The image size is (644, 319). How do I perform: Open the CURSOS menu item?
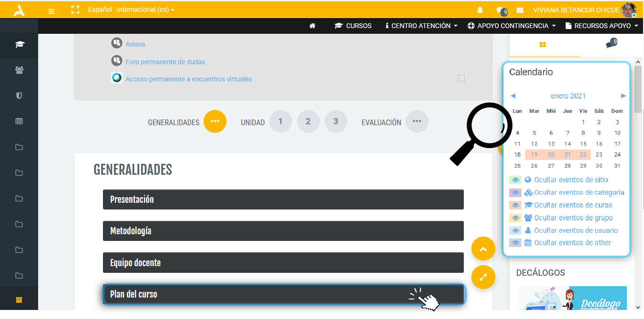point(353,26)
